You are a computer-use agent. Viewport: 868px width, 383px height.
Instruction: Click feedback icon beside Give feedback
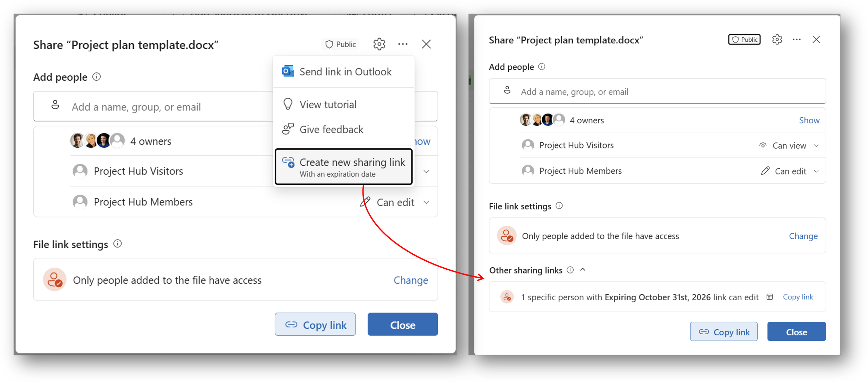tap(288, 129)
